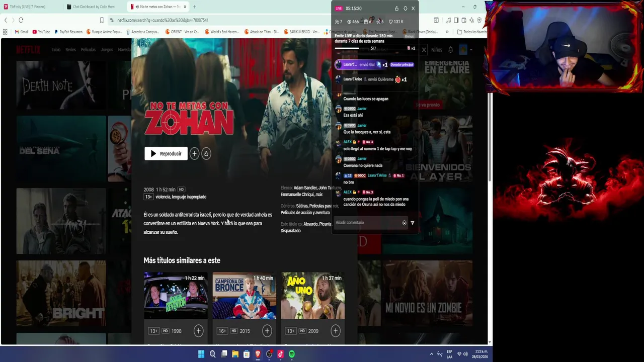Open the Sátiras genre link
The height and width of the screenshot is (362, 644).
pos(302,206)
